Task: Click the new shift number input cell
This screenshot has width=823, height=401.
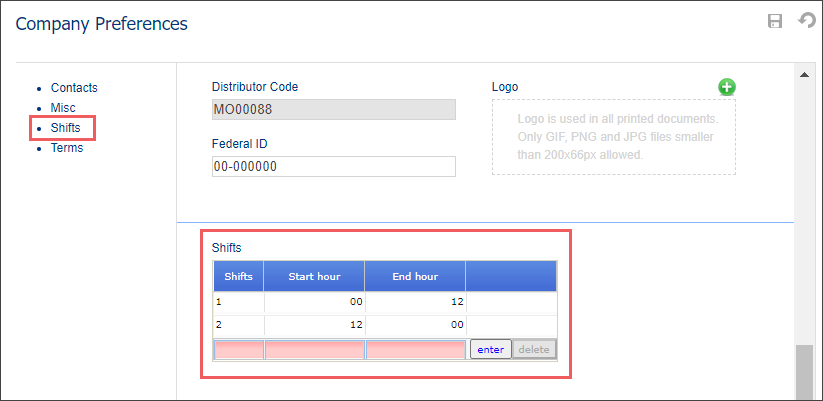Action: coord(238,350)
